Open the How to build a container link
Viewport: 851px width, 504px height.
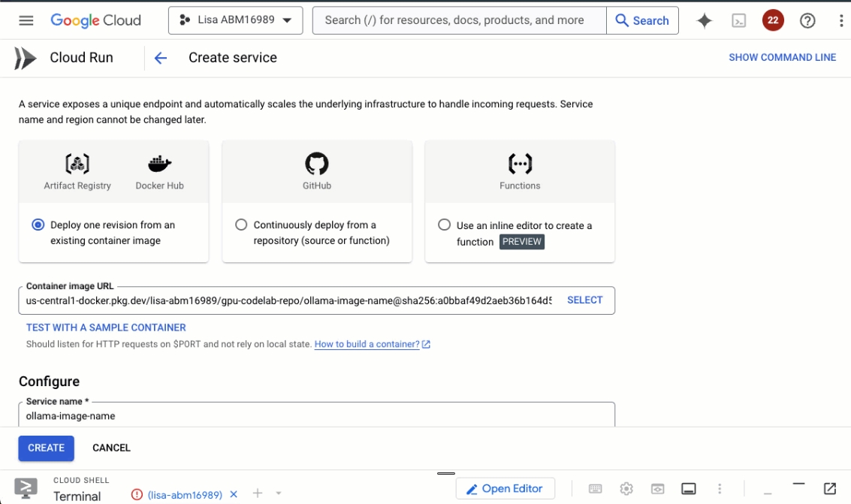367,344
